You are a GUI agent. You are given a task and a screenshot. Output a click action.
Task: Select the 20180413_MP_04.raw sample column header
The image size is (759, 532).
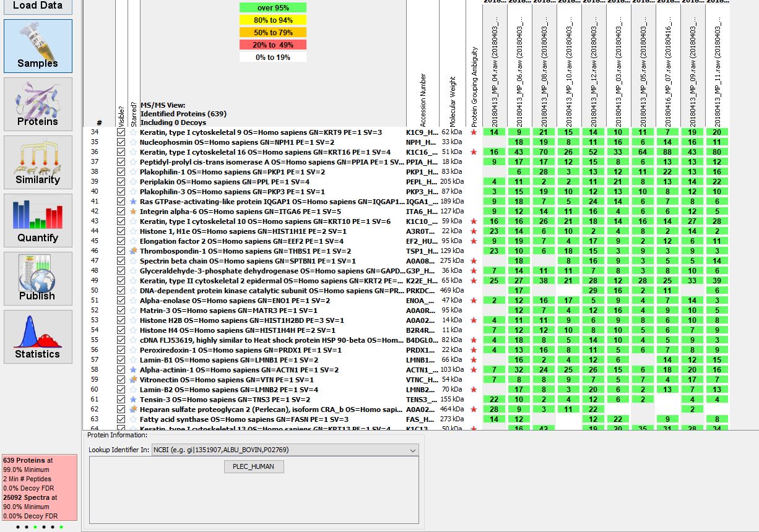[495, 68]
